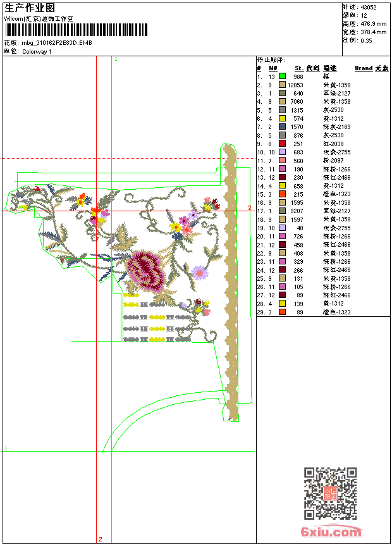Click the stitch count 12053
Image resolution: width=392 pixels, height=544 pixels.
point(295,85)
